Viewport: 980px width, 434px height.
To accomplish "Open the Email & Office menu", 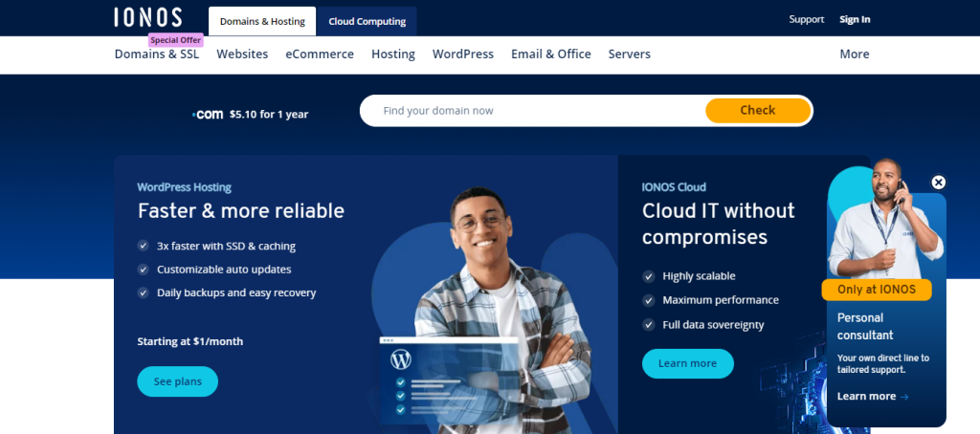I will point(551,54).
